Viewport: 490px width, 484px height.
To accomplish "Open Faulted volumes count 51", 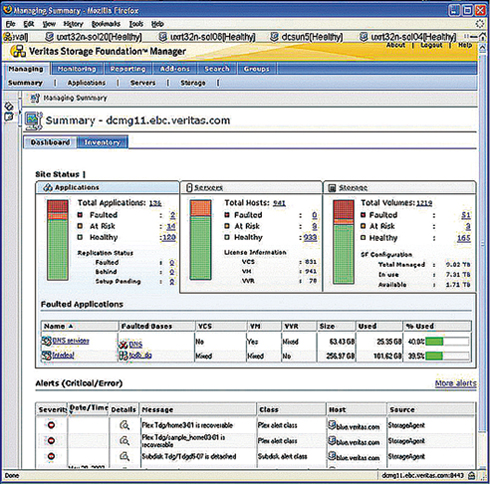I will tap(466, 215).
